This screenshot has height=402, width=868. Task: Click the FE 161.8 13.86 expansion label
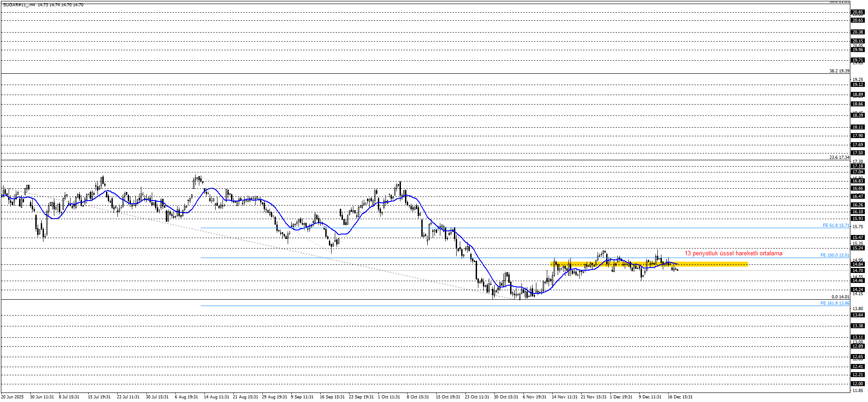[x=834, y=303]
